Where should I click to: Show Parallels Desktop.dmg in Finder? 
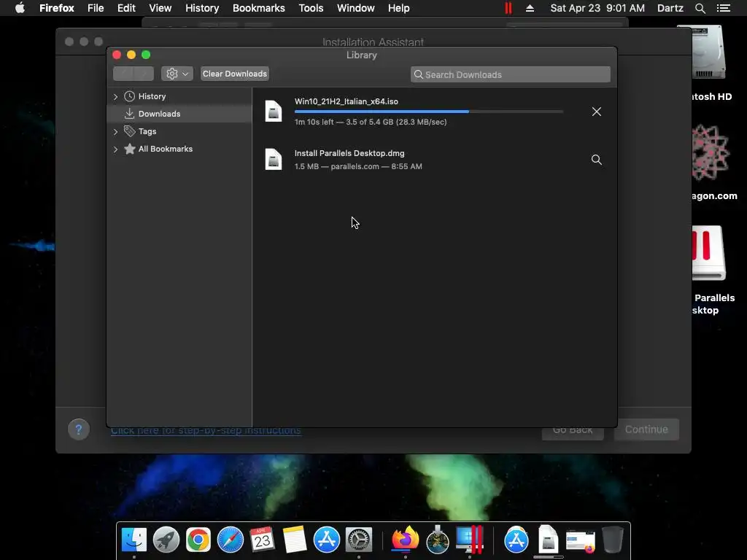596,160
